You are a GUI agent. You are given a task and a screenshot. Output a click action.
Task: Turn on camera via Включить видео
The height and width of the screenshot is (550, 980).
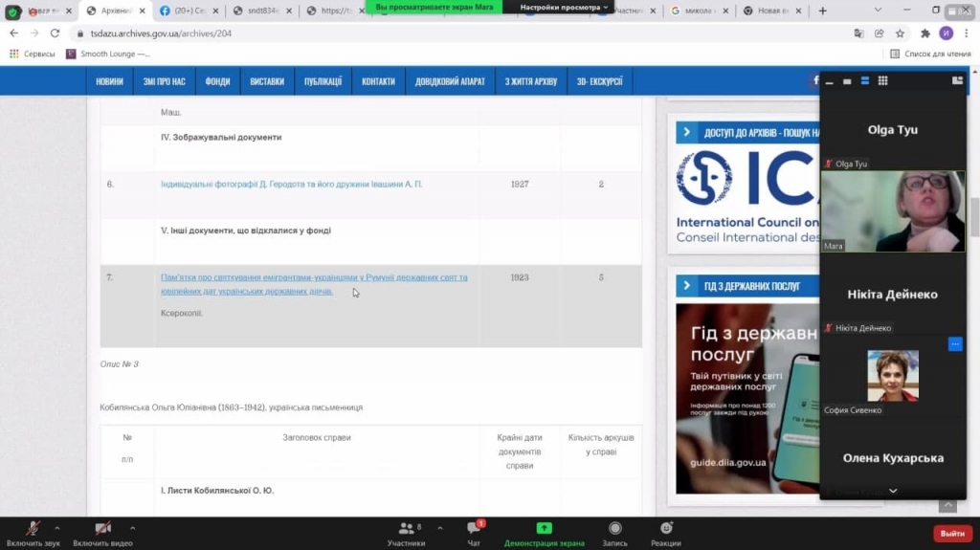tap(102, 529)
